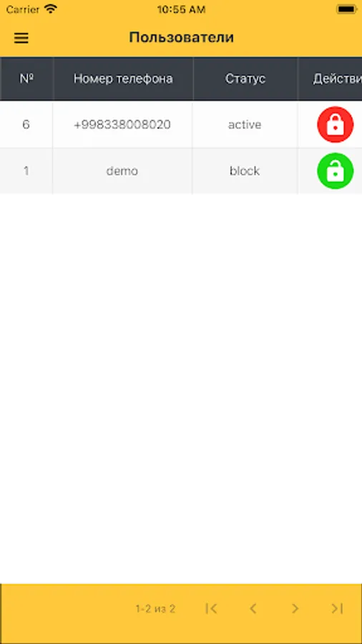Select the demo phone number cell
The width and height of the screenshot is (362, 644).
click(122, 171)
